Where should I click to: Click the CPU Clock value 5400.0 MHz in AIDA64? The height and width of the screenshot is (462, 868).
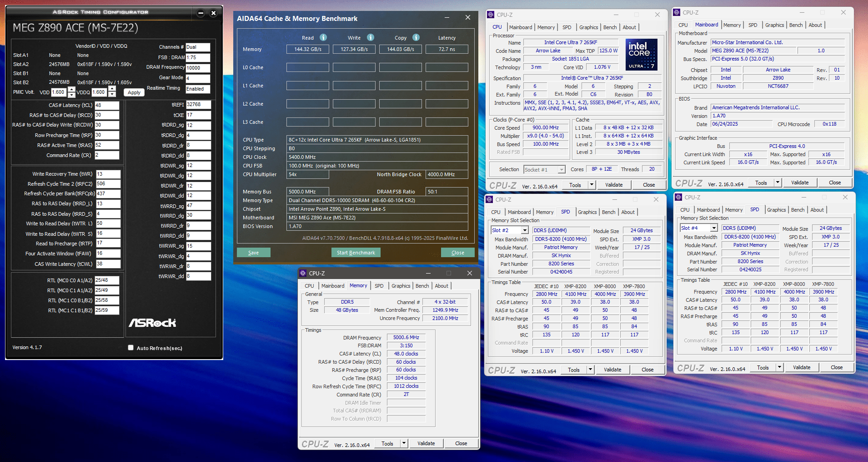click(377, 157)
